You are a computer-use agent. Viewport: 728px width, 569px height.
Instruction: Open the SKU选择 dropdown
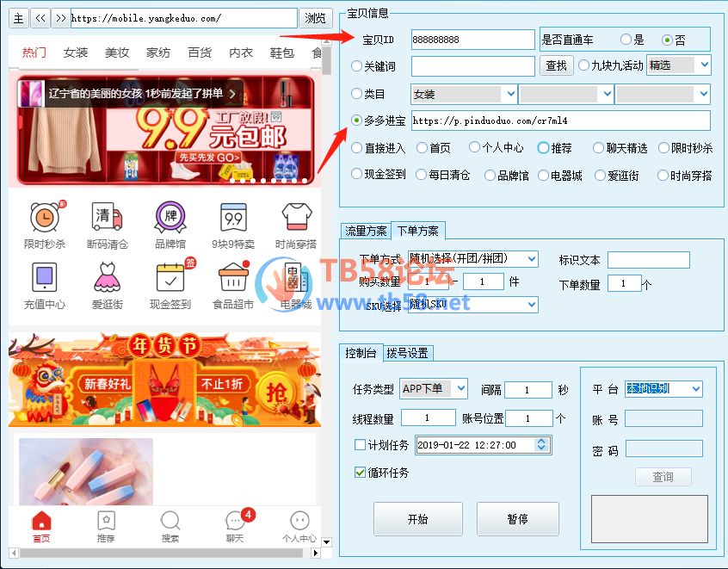point(473,304)
